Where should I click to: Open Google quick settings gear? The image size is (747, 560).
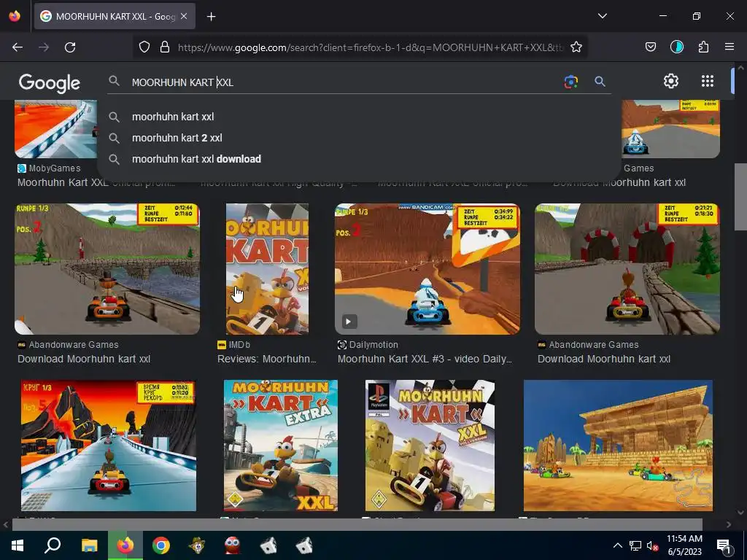671,81
